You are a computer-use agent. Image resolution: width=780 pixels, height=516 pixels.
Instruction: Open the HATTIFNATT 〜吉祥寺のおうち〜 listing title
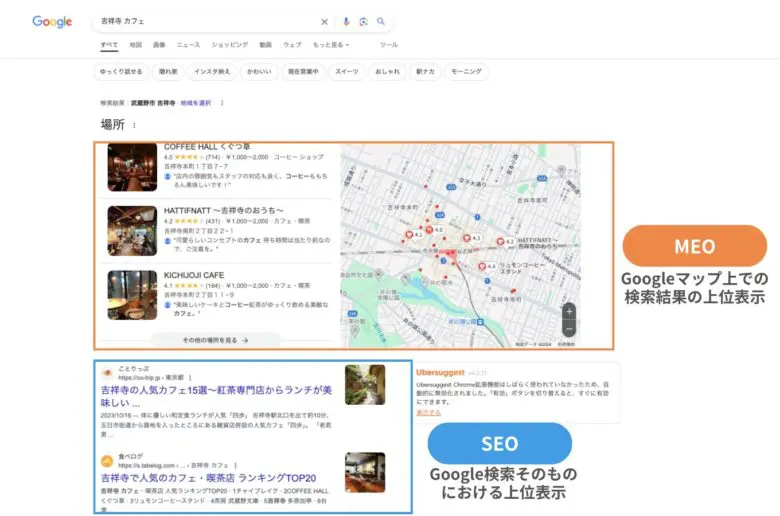224,210
